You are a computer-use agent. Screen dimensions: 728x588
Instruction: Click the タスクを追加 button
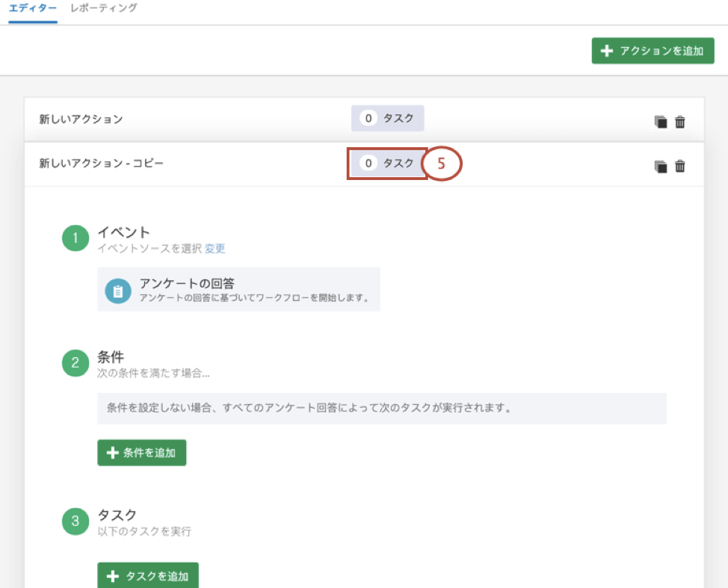point(147,575)
